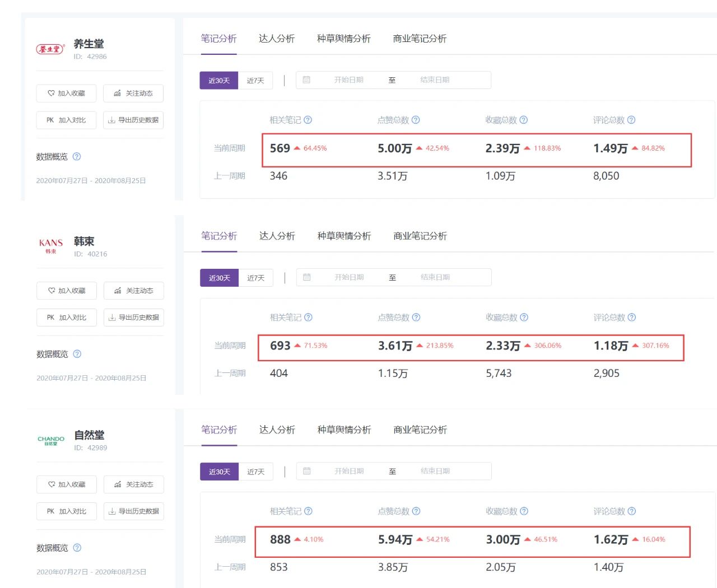Switch to 达人分析 tab for 养生堂
Image resolution: width=717 pixels, height=588 pixels.
tap(276, 39)
